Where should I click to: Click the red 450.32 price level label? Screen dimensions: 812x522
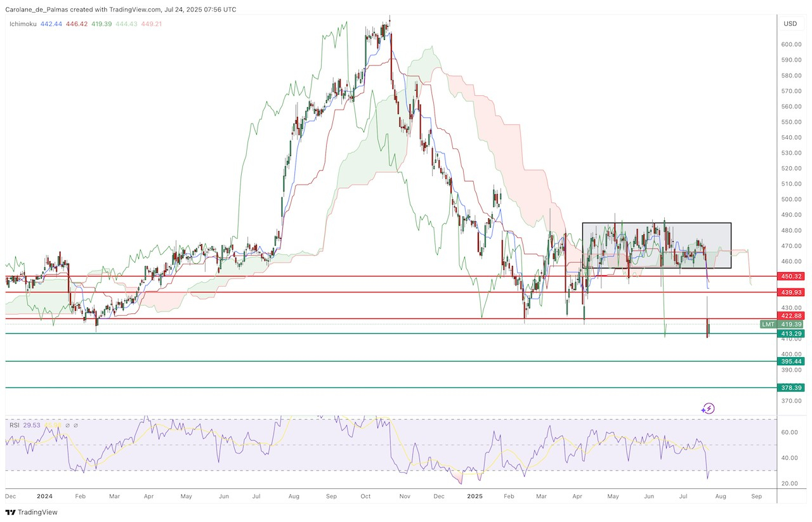tap(792, 277)
